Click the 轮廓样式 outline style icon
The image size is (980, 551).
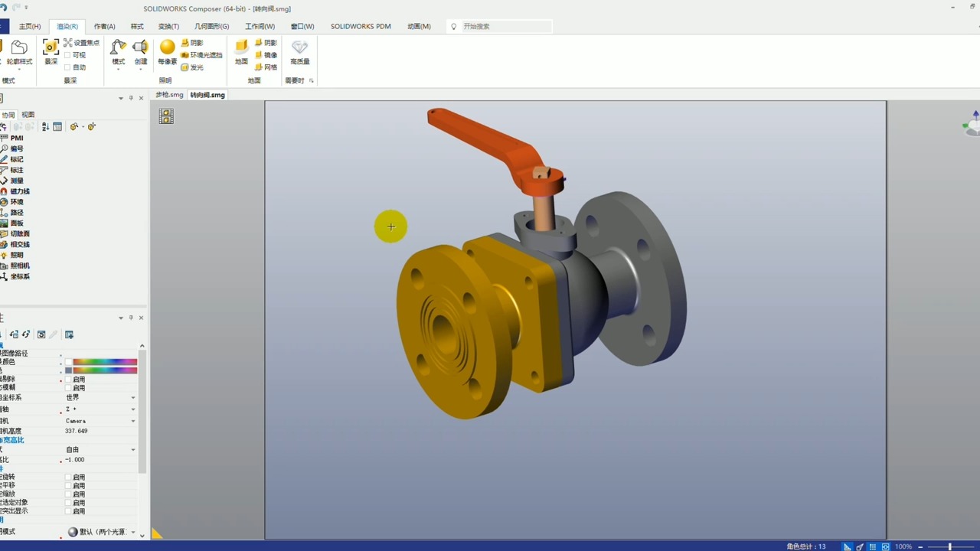coord(19,48)
